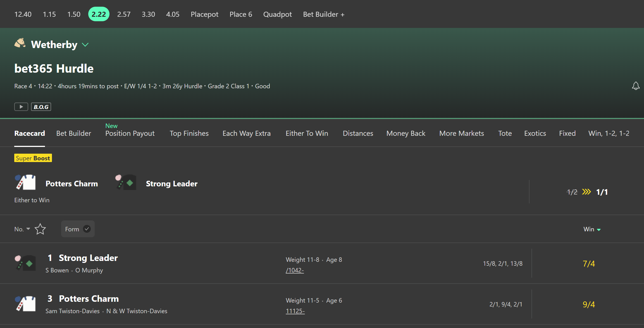Switch to Bet Builder market tab

(74, 133)
